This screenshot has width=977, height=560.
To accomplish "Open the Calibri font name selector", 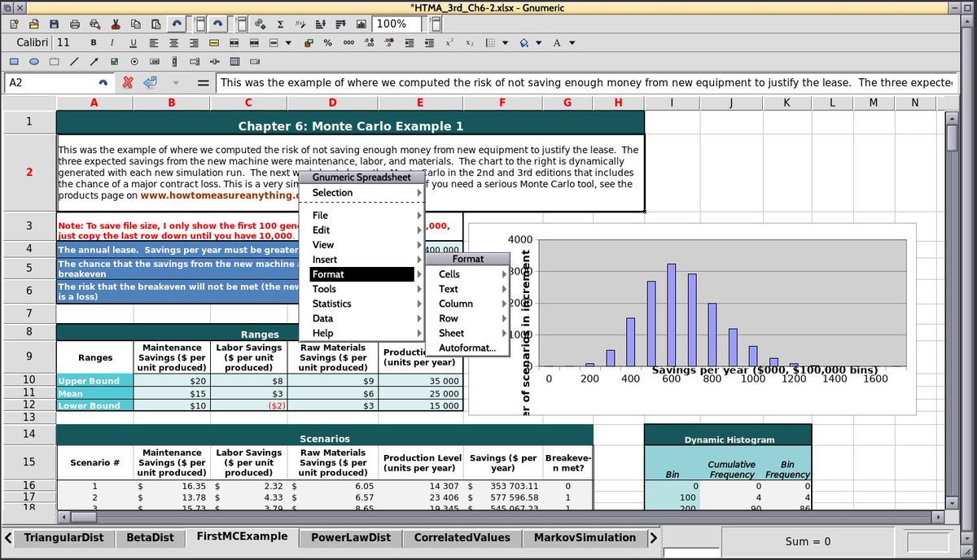I will click(x=33, y=43).
